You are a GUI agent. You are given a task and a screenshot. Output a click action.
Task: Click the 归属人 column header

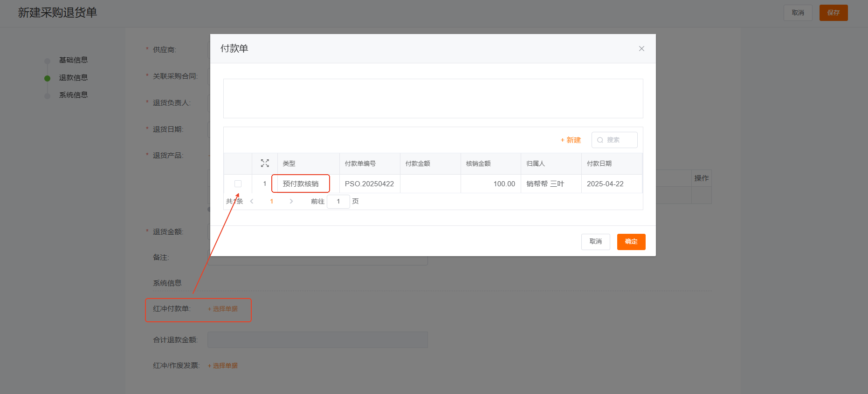[536, 163]
